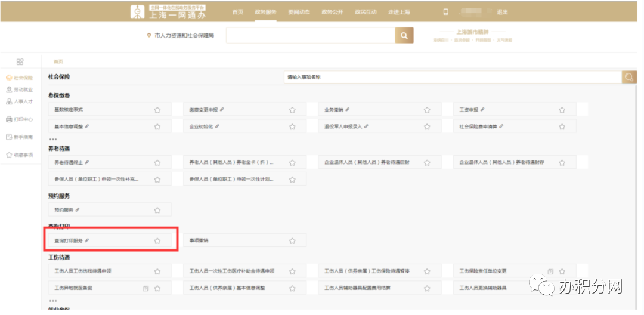
Task: Go to 要闻动态 in top navigation
Action: pyautogui.click(x=299, y=12)
